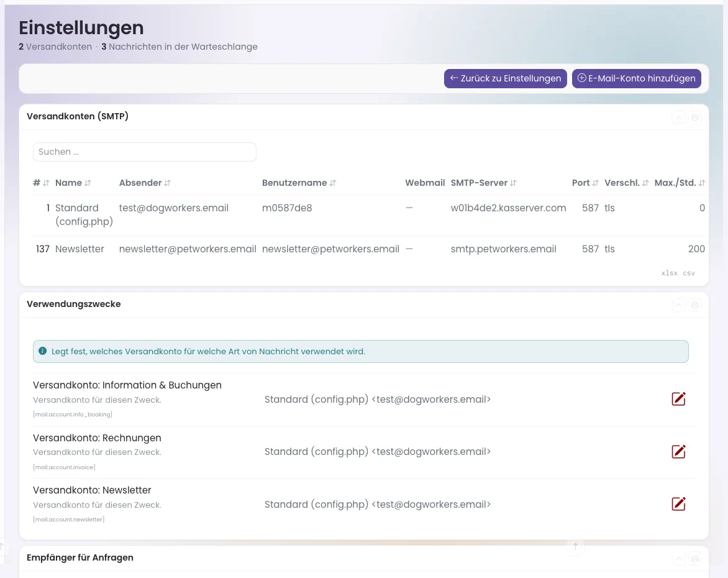
Task: Focus the Suchen search field
Action: click(x=144, y=152)
